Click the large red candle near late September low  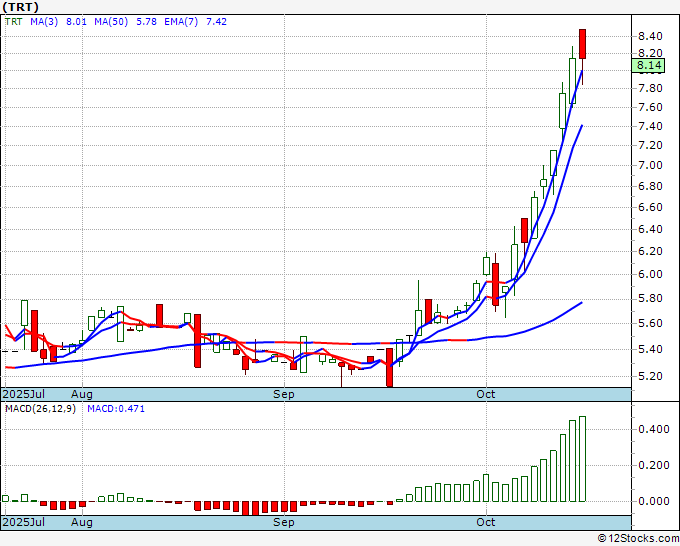389,367
